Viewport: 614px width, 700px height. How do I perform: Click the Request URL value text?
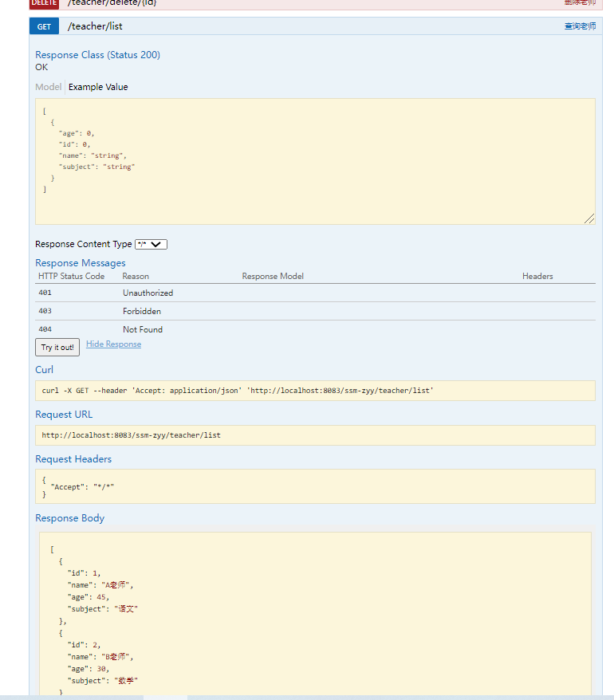pyautogui.click(x=132, y=435)
